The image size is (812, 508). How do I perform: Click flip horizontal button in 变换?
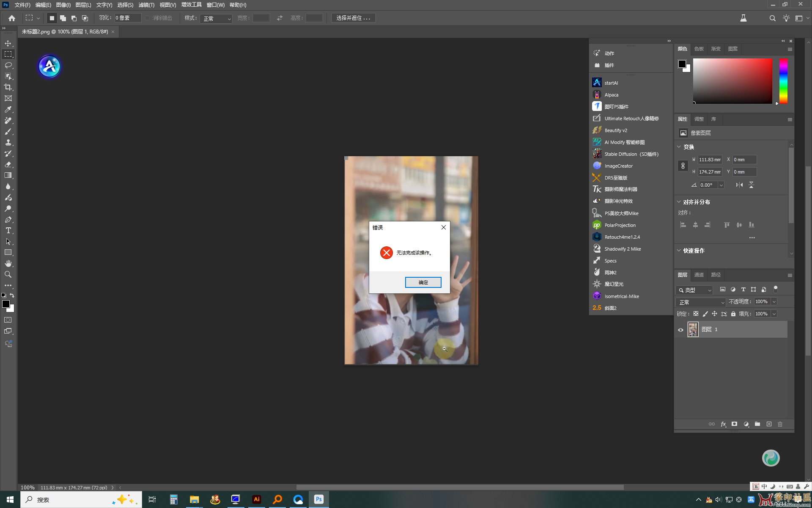click(x=739, y=185)
